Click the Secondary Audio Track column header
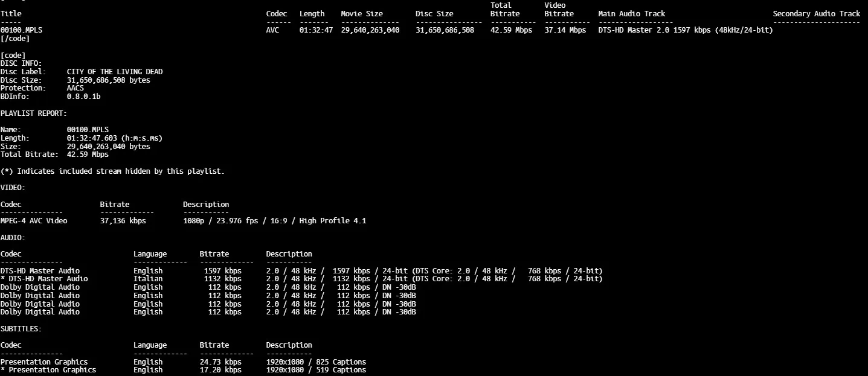The image size is (868, 376). [x=816, y=14]
